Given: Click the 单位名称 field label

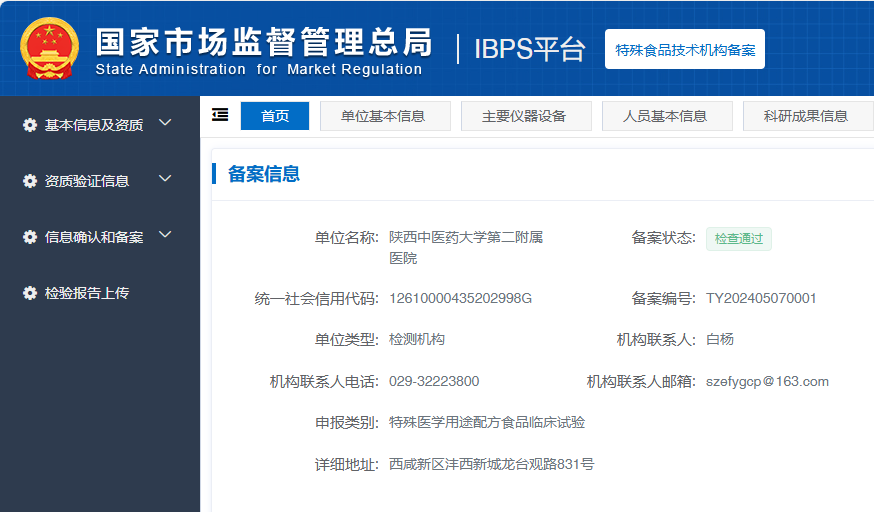Looking at the screenshot, I should [x=347, y=238].
